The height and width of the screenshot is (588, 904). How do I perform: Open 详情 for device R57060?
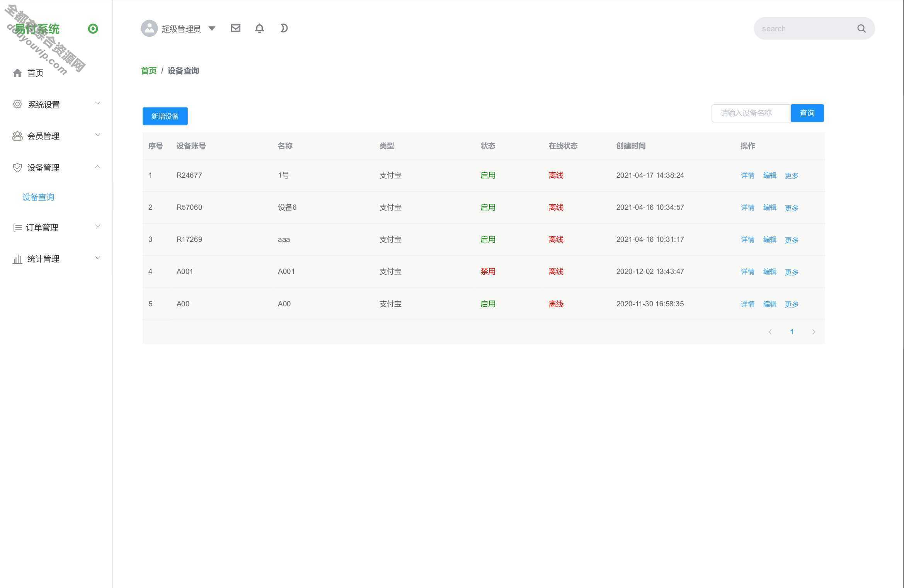tap(747, 207)
